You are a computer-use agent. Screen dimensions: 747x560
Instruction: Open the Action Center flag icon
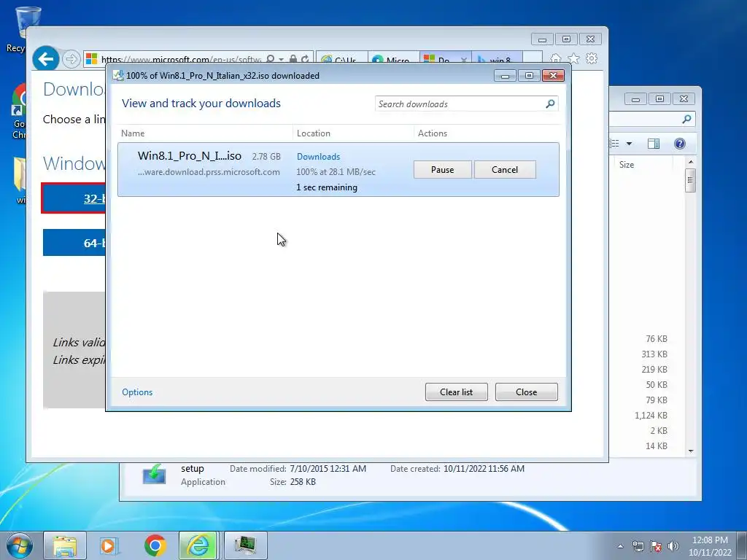(x=656, y=546)
